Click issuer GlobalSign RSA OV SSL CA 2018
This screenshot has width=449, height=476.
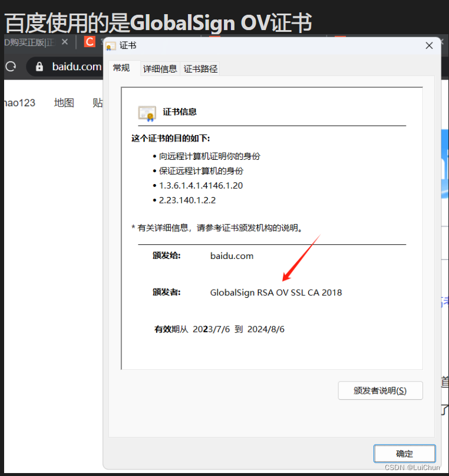276,293
